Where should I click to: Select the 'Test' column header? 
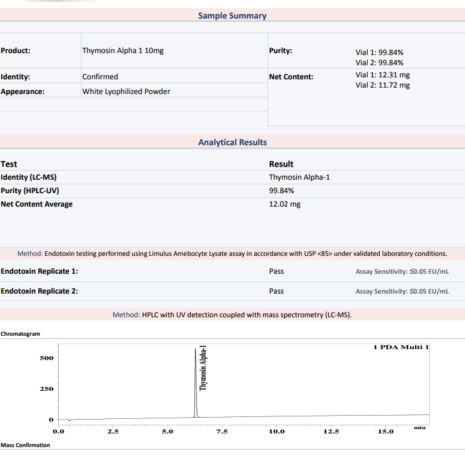(9, 164)
